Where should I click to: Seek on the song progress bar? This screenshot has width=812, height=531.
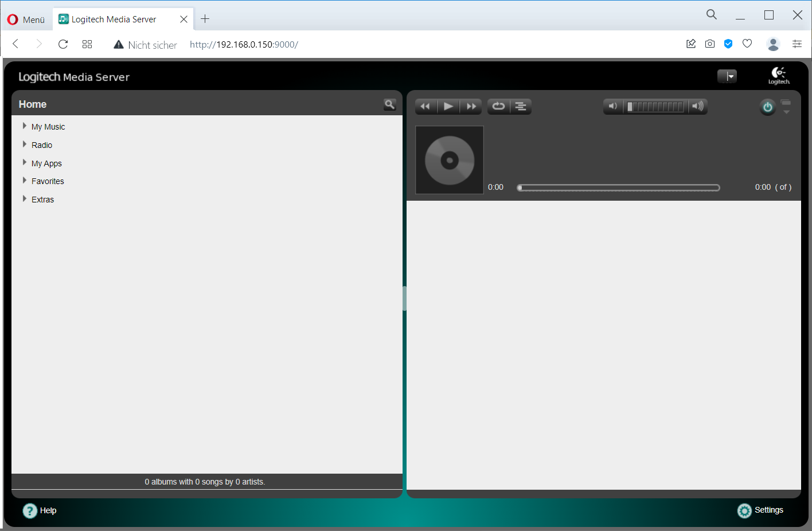[x=618, y=188]
